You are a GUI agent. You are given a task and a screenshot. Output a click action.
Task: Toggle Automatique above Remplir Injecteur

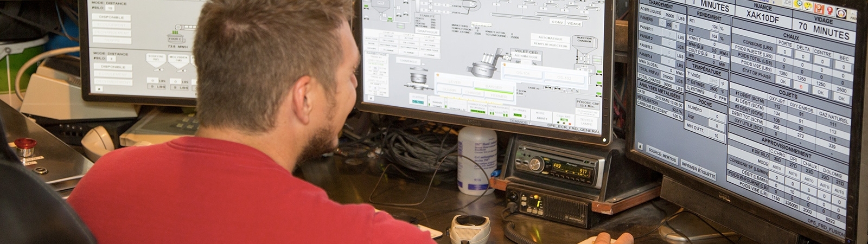point(550,38)
